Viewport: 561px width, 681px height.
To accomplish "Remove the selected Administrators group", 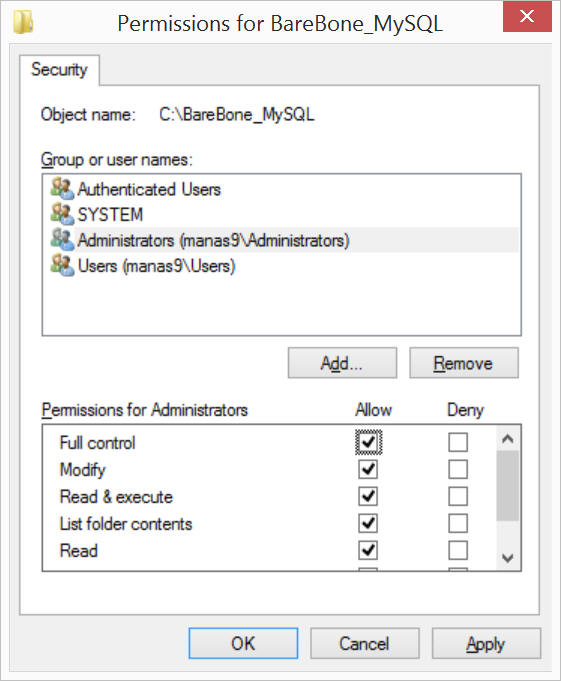I will [x=464, y=363].
